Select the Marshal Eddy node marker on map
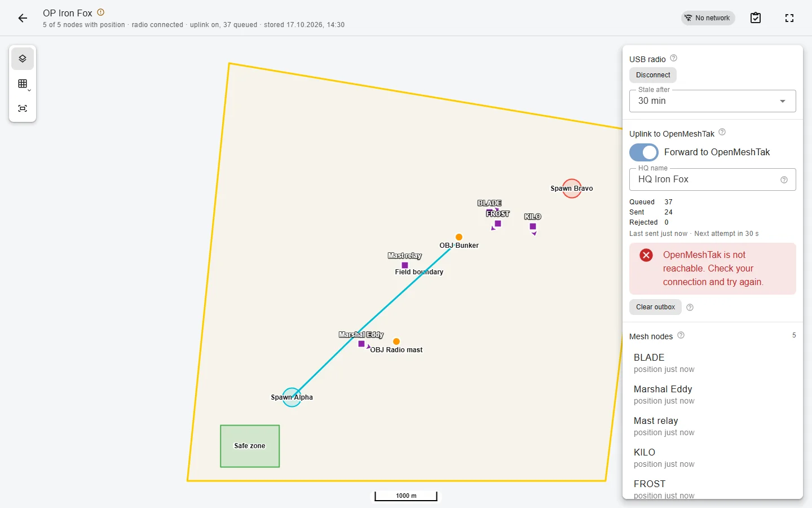This screenshot has width=812, height=508. tap(361, 344)
